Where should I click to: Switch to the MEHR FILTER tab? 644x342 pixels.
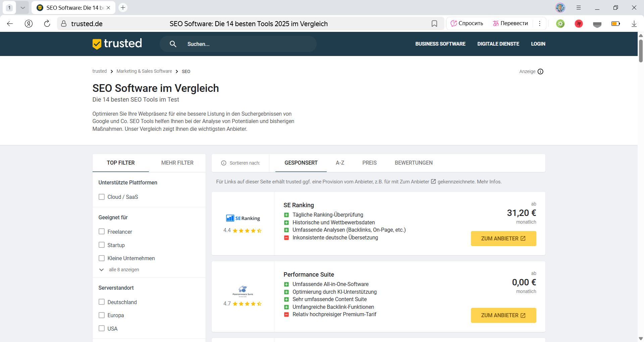pyautogui.click(x=177, y=163)
